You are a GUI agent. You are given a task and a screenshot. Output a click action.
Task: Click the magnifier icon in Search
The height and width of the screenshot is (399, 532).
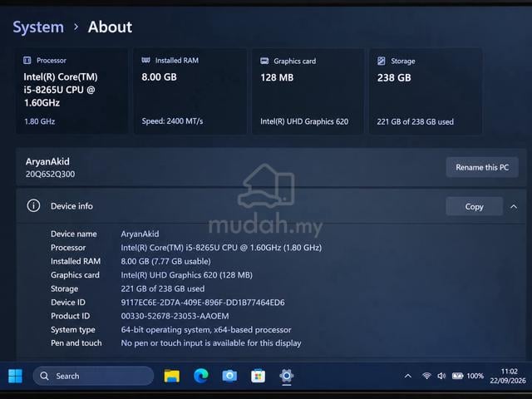[x=44, y=376]
